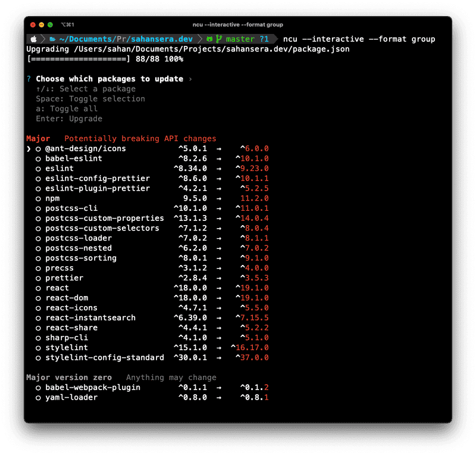476x455 pixels.
Task: Toggle selection circle for babel-eslint
Action: (38, 159)
